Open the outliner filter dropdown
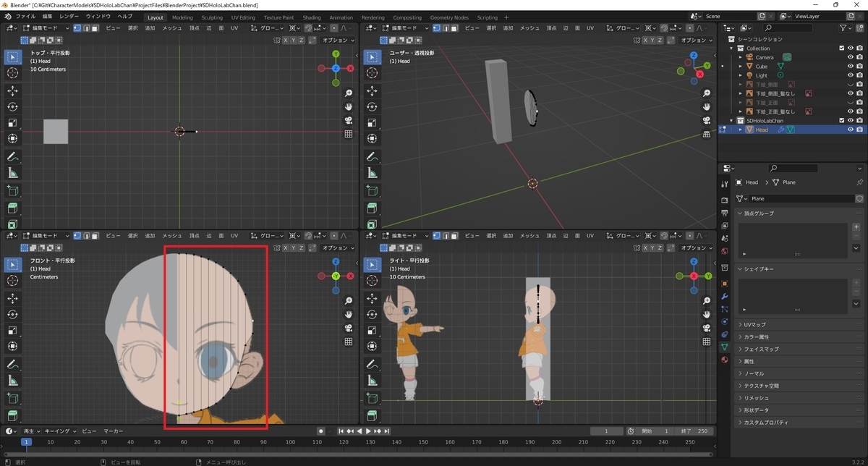The image size is (868, 466). pos(847,27)
